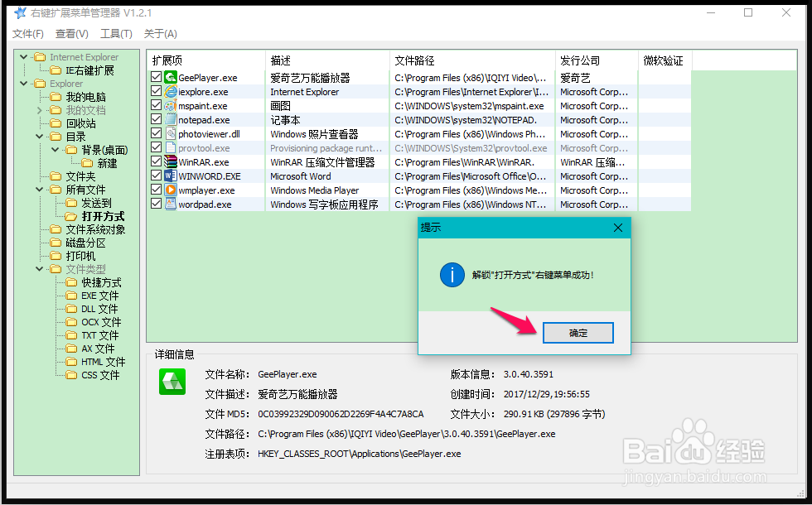Click 确定 button in the 提示 dialog
This screenshot has height=505, width=812.
point(578,333)
